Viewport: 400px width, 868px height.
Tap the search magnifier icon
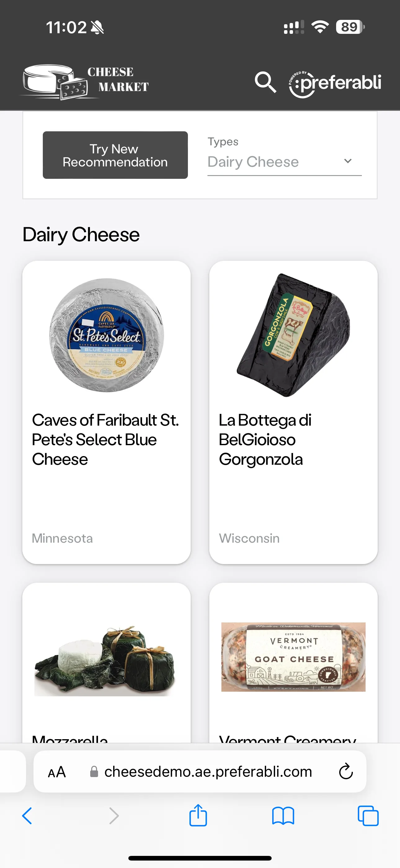265,82
